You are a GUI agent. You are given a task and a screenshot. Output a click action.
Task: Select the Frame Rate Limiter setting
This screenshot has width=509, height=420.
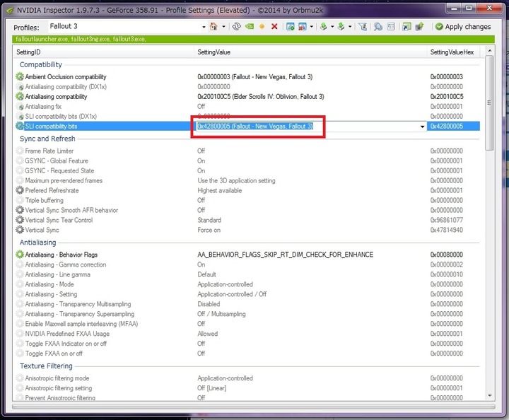click(247, 151)
